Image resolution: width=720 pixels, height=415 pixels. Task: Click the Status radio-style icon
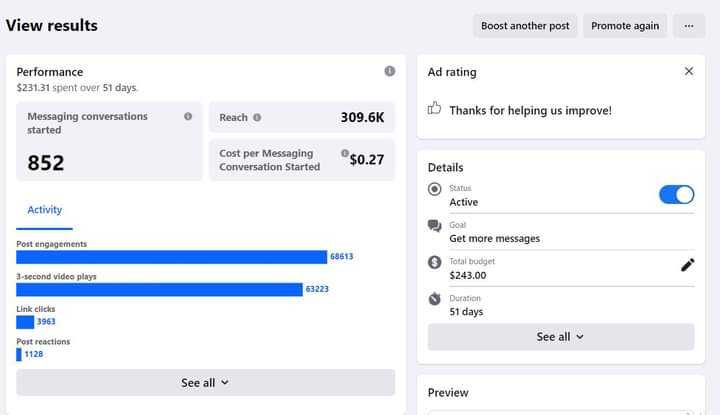click(x=434, y=189)
